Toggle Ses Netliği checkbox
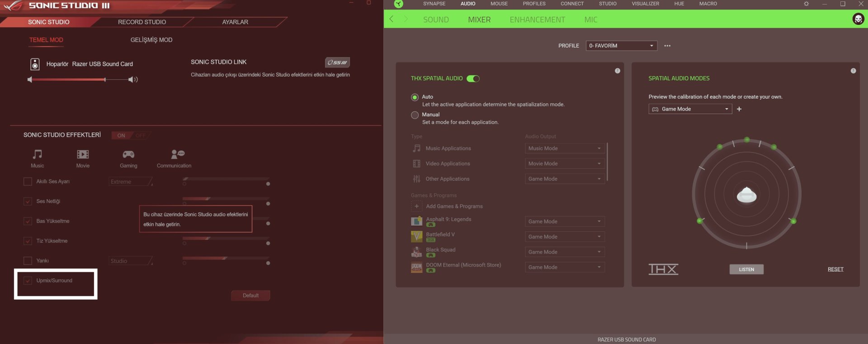This screenshot has height=344, width=868. click(28, 201)
